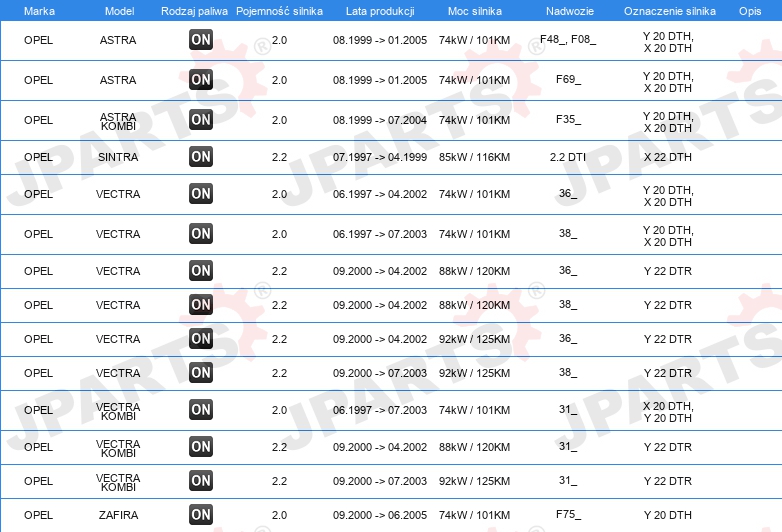
Task: Click production years 06.1997 -> 04.2002
Action: click(380, 194)
